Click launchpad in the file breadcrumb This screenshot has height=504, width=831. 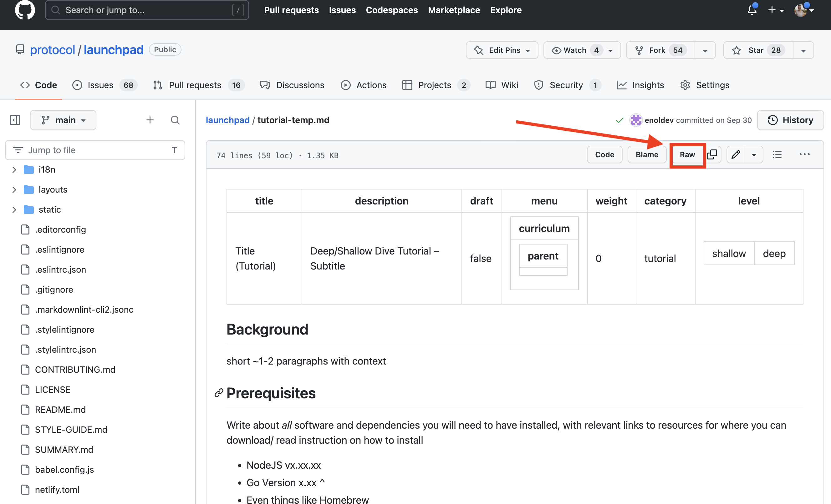228,120
